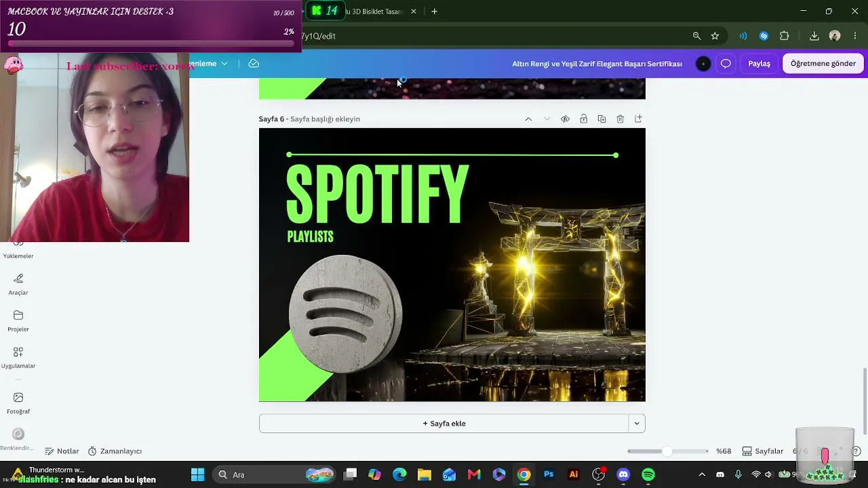Open the Zamanlayıcı timer

[x=115, y=451]
